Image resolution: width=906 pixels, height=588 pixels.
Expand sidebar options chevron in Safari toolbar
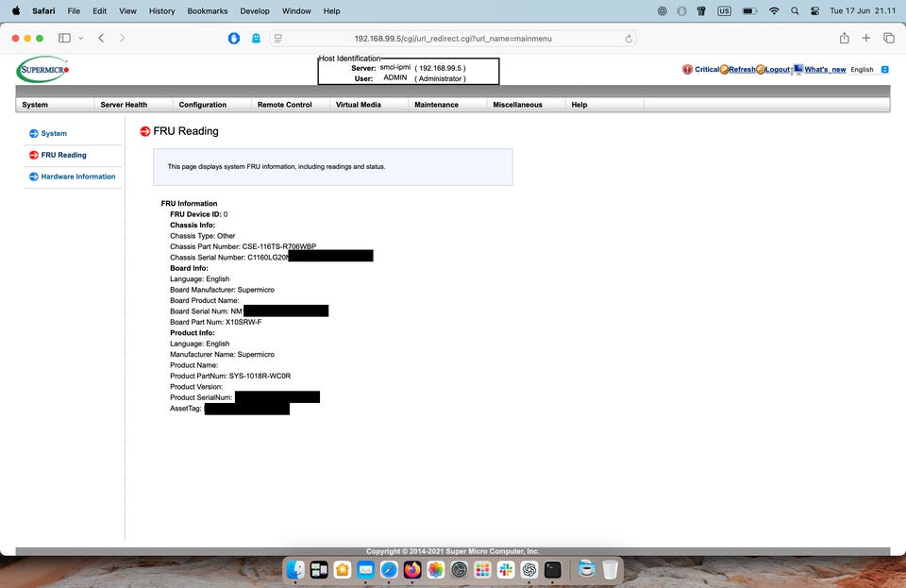click(81, 38)
